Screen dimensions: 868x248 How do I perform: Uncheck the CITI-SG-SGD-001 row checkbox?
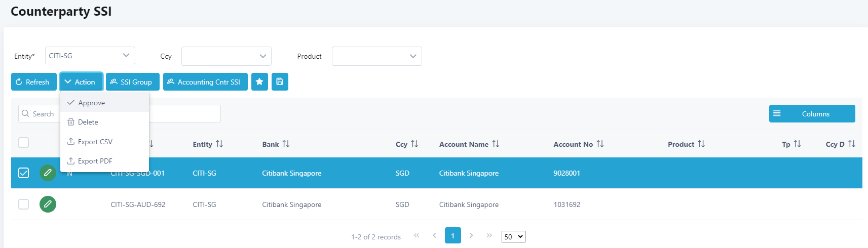[24, 173]
